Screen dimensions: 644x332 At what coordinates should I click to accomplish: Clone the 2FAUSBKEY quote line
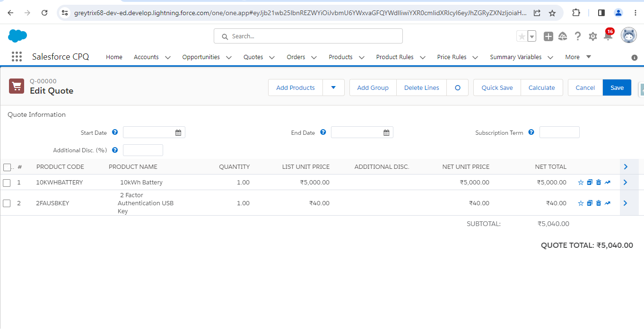[590, 203]
